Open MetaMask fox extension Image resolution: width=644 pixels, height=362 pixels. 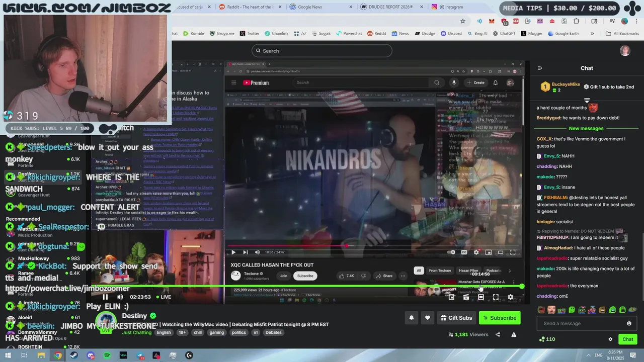point(492,21)
